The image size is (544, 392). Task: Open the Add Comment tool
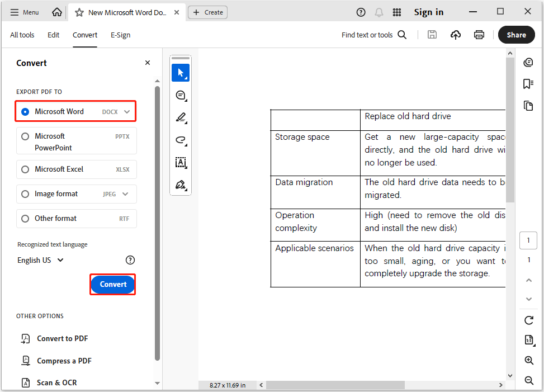(180, 95)
